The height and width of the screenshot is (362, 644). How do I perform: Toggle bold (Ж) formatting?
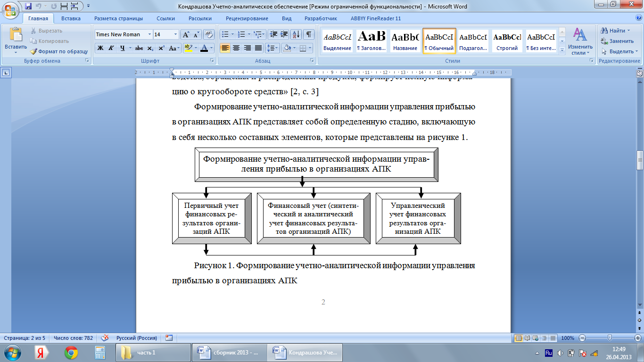tap(100, 48)
